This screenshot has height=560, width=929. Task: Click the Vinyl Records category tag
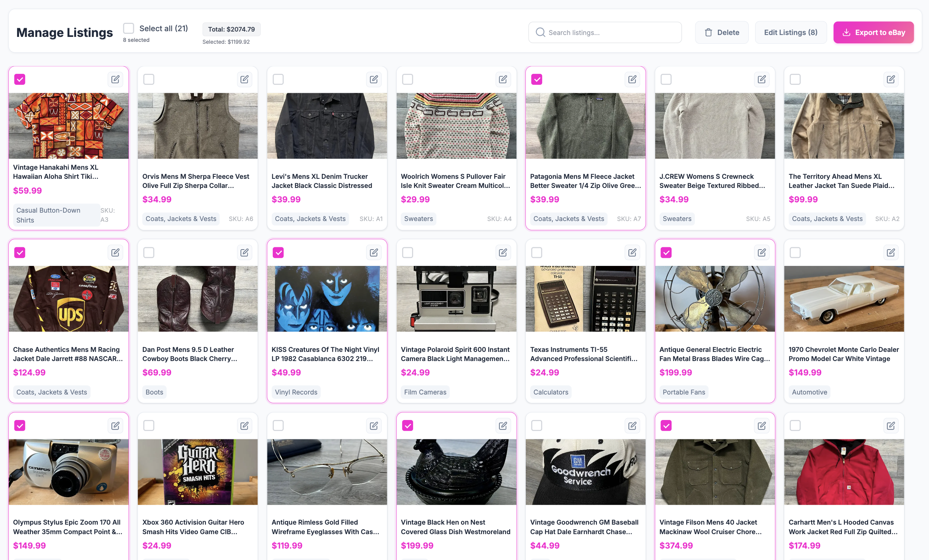296,392
